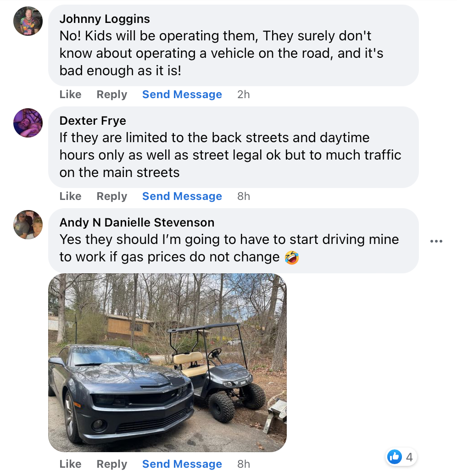Image resolution: width=457 pixels, height=476 pixels.
Task: Send Message to Andy N Danielle Stevenson
Action: tap(182, 464)
